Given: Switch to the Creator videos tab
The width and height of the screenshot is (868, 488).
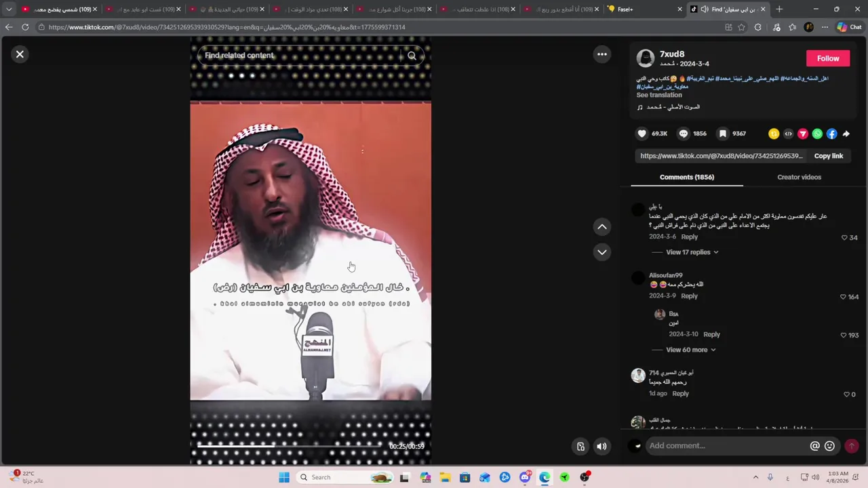Looking at the screenshot, I should click(799, 177).
